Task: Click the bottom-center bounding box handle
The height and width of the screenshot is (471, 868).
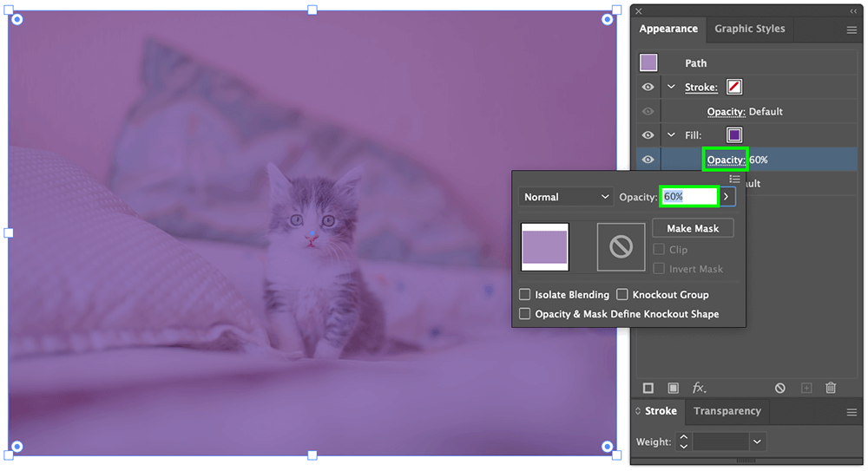Action: [312, 455]
